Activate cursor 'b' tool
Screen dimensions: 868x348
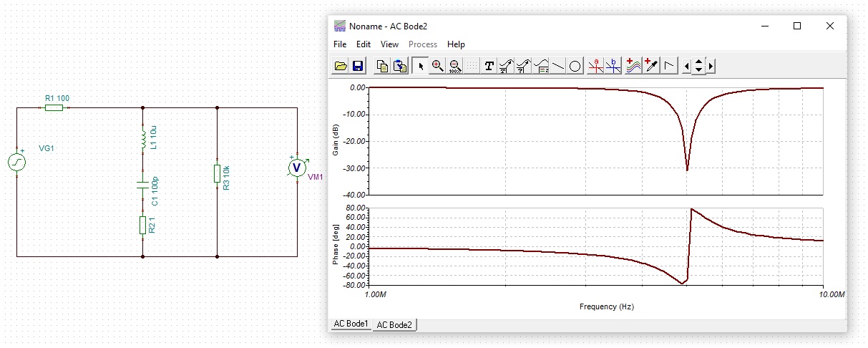[613, 67]
